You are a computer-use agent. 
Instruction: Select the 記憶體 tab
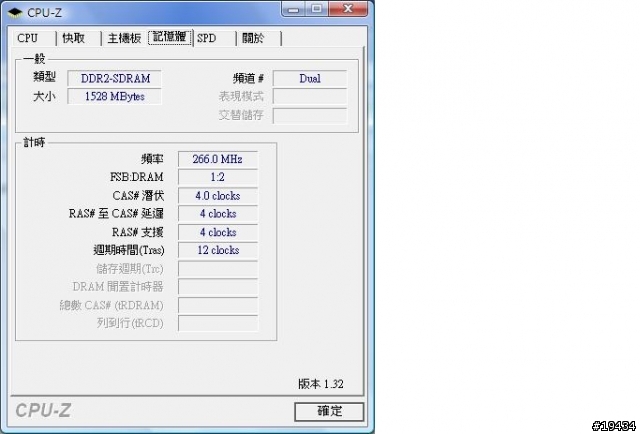(170, 37)
